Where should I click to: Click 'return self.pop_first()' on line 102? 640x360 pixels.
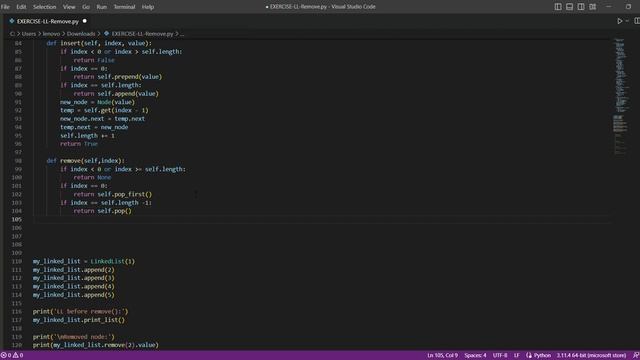(x=113, y=194)
